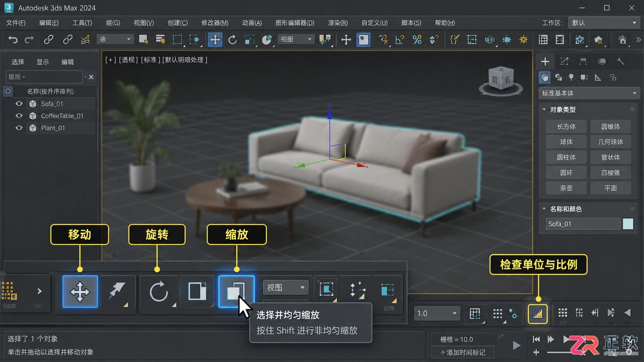Toggle the eye icon for Plant_01
The image size is (644, 362).
click(19, 128)
